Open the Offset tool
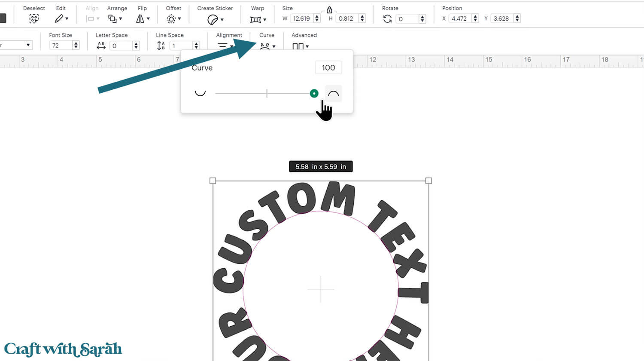Image resolution: width=644 pixels, height=361 pixels. click(173, 18)
